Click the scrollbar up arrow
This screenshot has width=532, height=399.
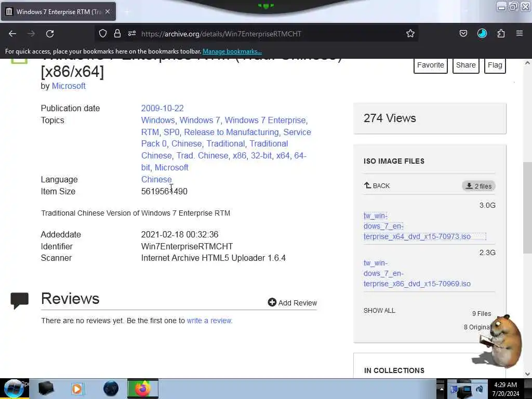pos(527,63)
